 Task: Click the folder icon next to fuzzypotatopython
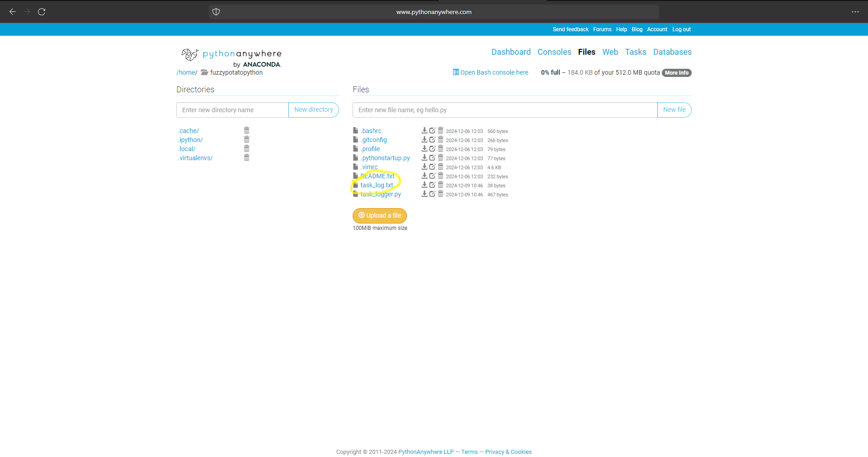(204, 72)
